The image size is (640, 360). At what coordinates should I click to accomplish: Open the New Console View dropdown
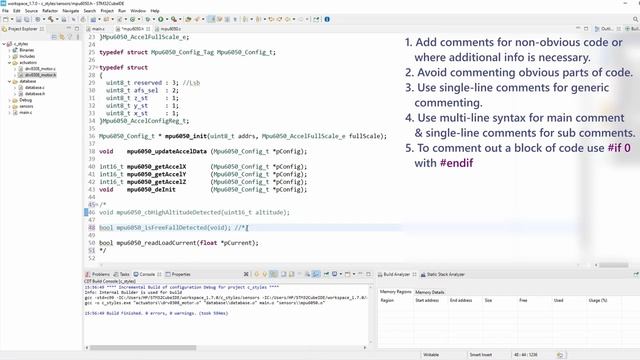click(354, 274)
